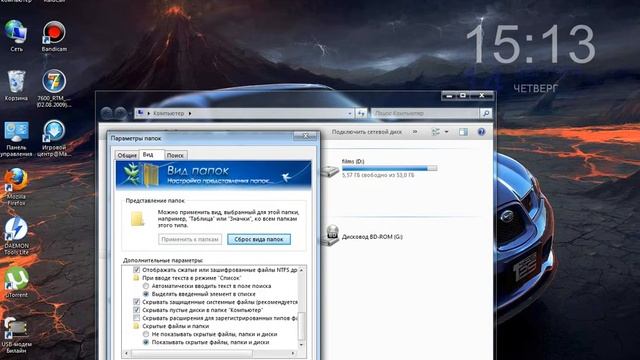This screenshot has height=360, width=640.
Task: Click the arrow before Компьютер in breadcrumb
Action: click(149, 113)
